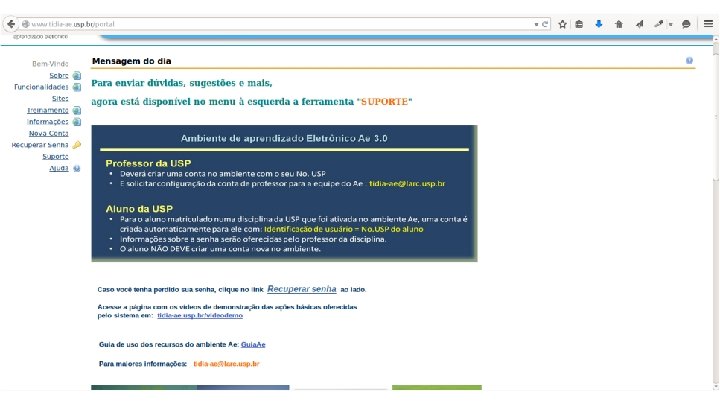Click the orange tidia-ae@larc.usp.br email

226,364
